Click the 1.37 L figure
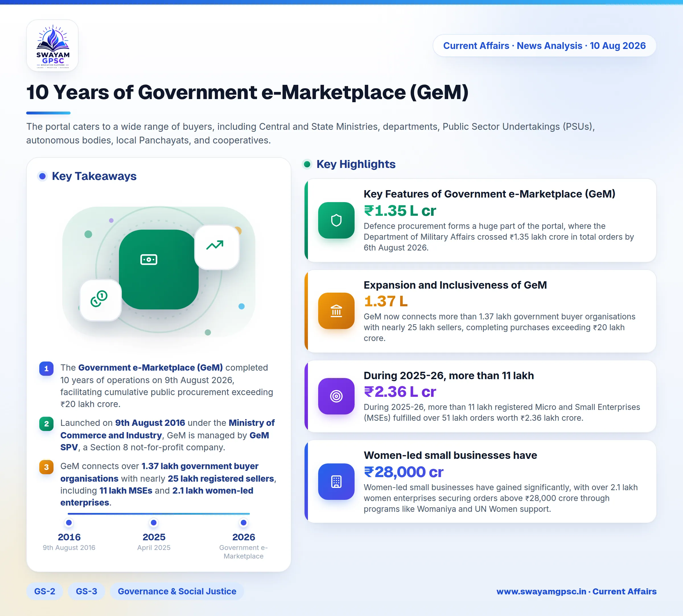 (x=386, y=301)
